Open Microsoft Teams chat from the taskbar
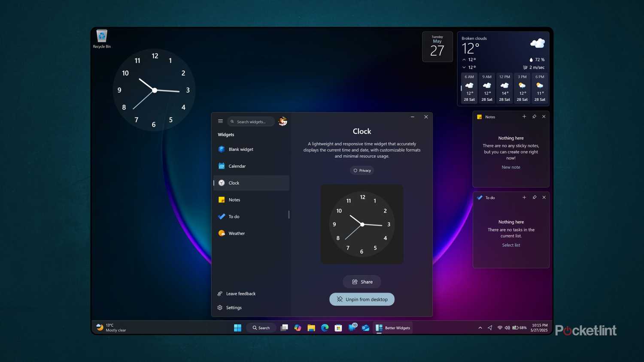Screen dimensions: 644x362 [x=352, y=328]
